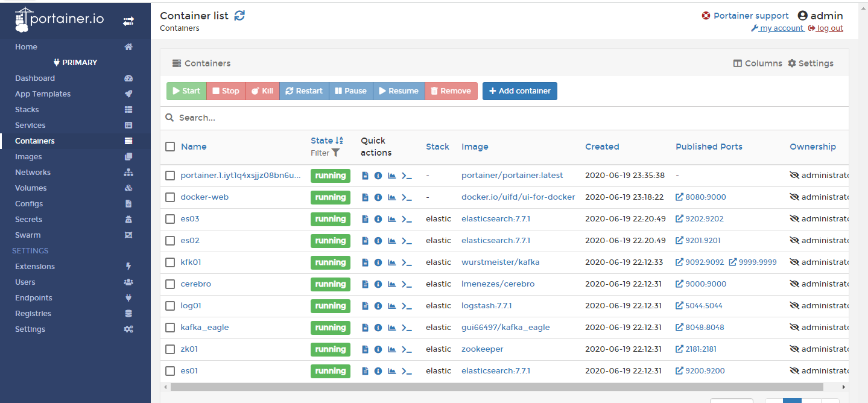The height and width of the screenshot is (403, 868).
Task: Click the App Templates rocket icon
Action: coord(128,94)
